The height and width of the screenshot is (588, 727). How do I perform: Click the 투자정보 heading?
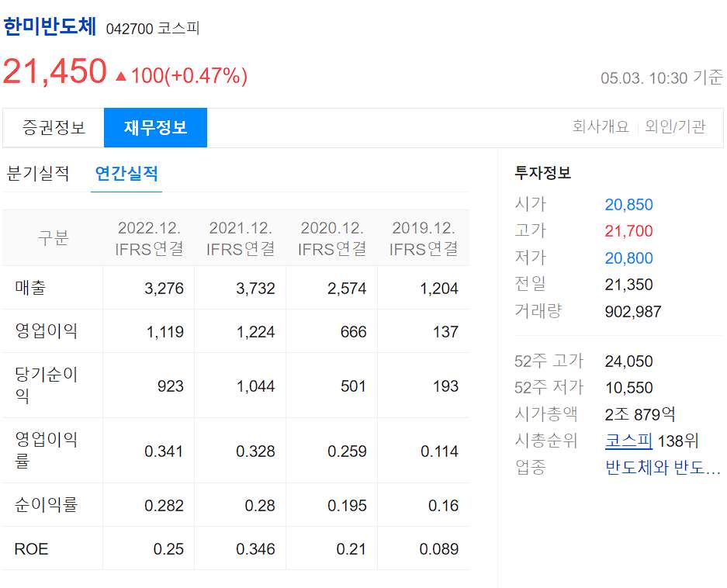(x=543, y=172)
